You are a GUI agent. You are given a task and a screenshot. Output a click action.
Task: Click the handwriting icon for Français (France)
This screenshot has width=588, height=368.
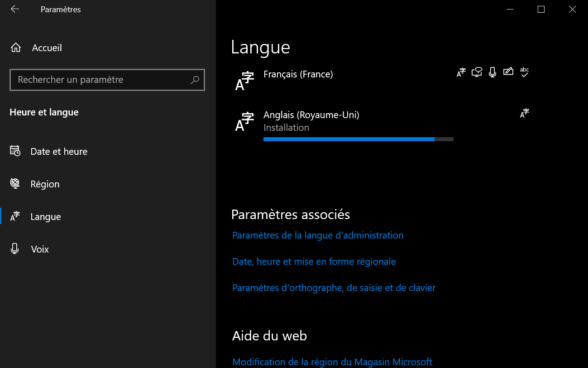tap(508, 72)
